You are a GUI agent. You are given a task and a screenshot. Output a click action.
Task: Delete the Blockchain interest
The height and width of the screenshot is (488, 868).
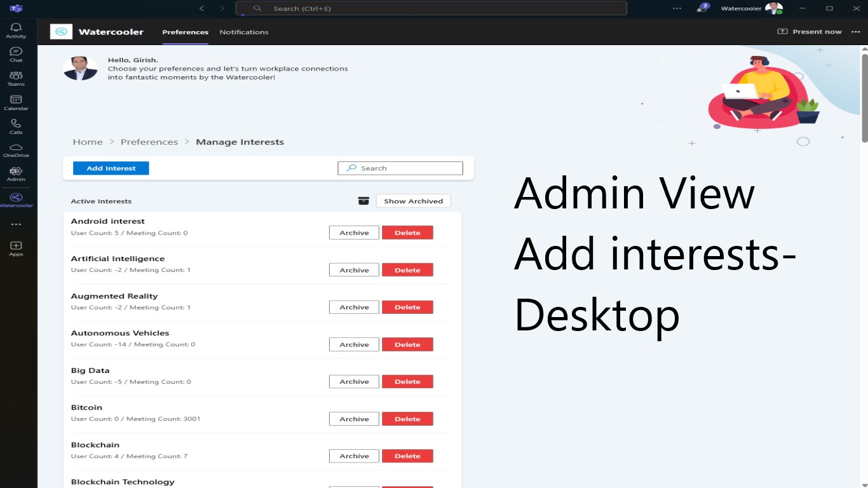coord(407,456)
